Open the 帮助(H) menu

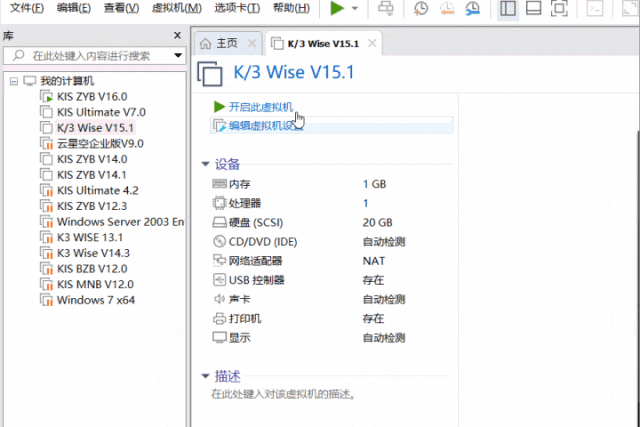(291, 8)
